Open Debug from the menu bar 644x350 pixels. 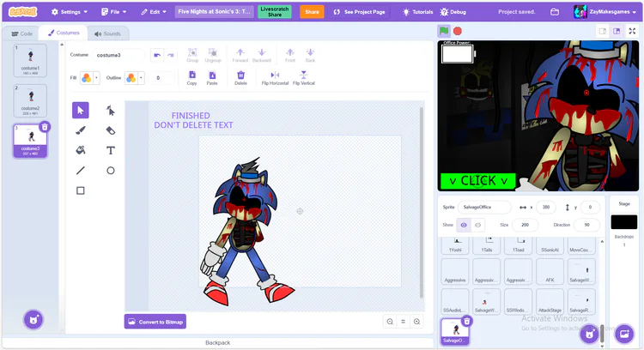(453, 12)
